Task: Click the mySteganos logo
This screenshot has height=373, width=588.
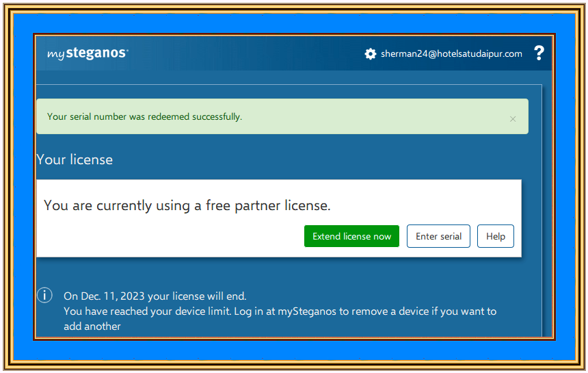Action: click(x=88, y=53)
